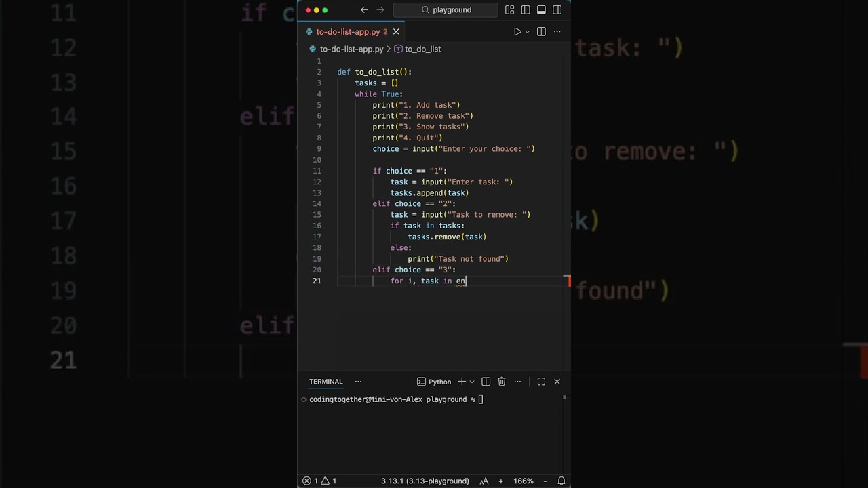Image resolution: width=868 pixels, height=488 pixels.
Task: Click line 'def to_do_list():'
Action: click(x=374, y=73)
